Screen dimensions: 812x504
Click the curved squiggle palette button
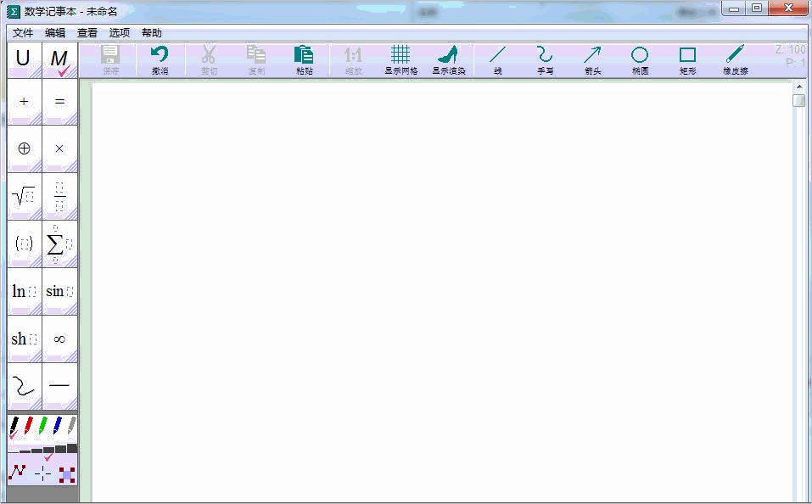(x=24, y=386)
